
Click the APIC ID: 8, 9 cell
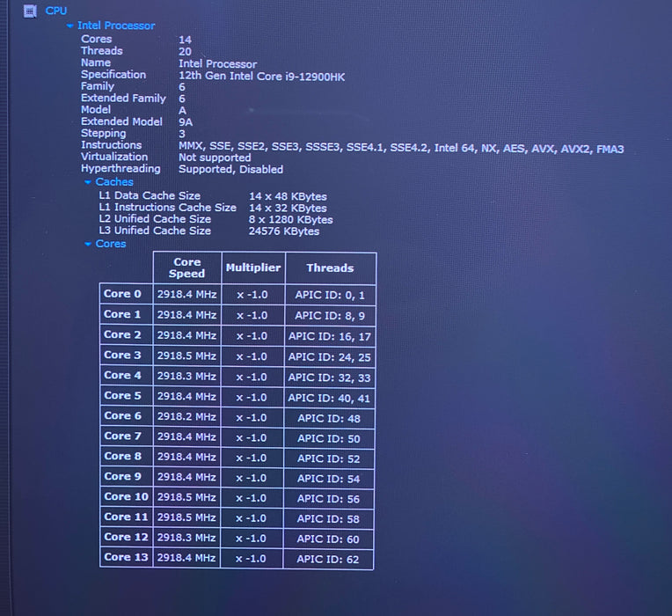click(x=330, y=316)
